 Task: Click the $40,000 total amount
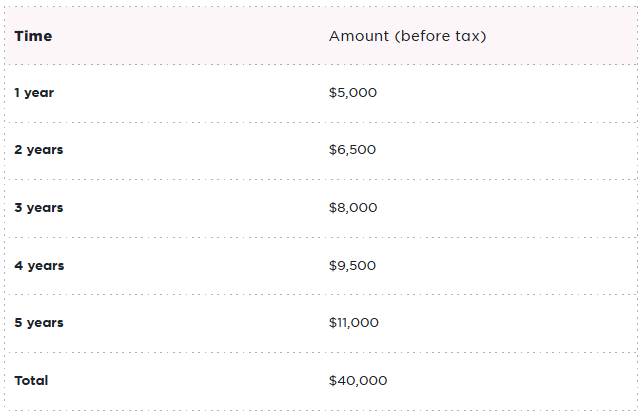click(x=357, y=381)
